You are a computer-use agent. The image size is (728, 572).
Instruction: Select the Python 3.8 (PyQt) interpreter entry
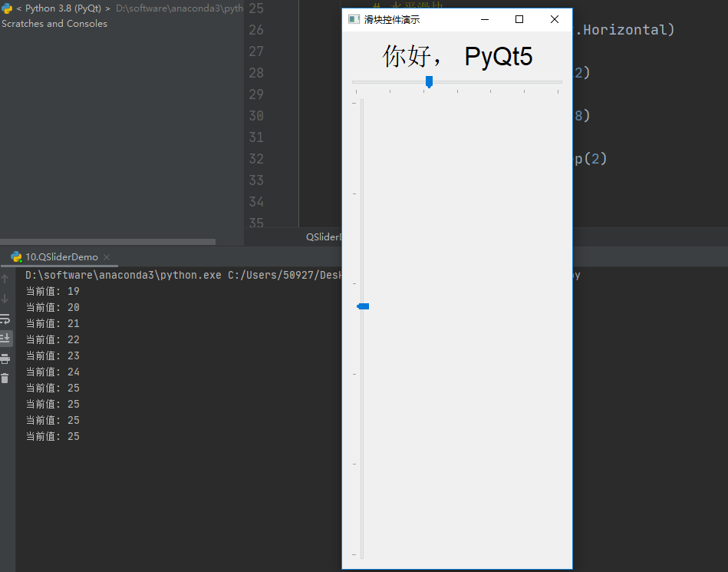tap(63, 8)
